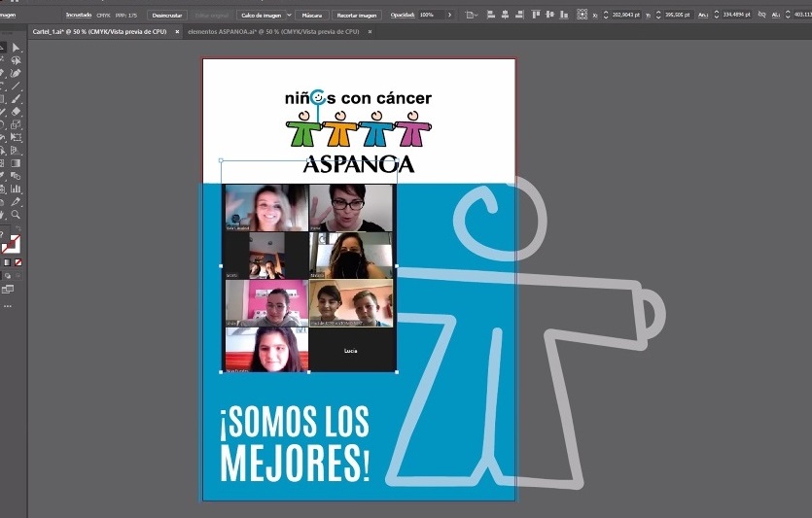
Task: Select the Perspective Grid tool
Action: [x=17, y=151]
